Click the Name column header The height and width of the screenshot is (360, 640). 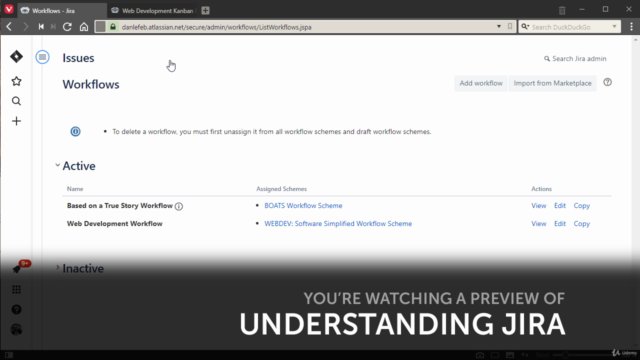pyautogui.click(x=75, y=189)
